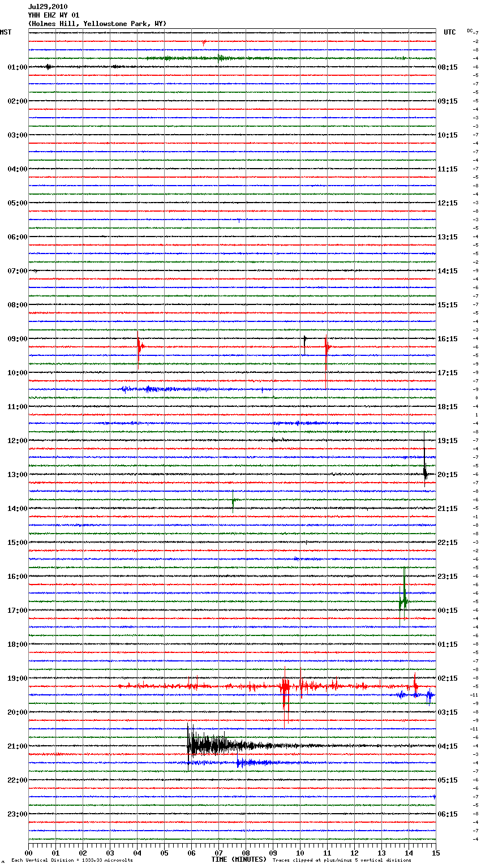Select the 15:00 MST row label
This screenshot has height=868, width=481.
pos(18,543)
